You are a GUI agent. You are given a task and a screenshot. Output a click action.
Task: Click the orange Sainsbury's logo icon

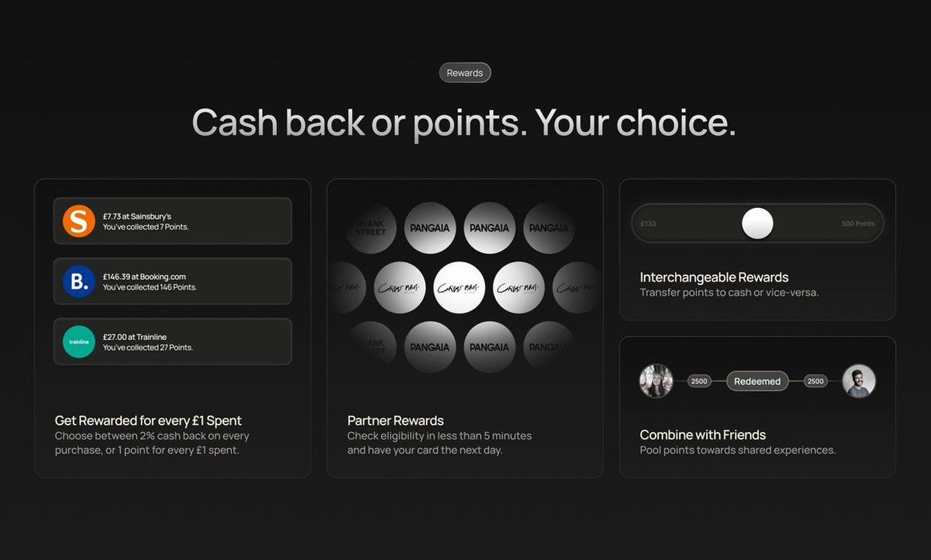coord(78,221)
